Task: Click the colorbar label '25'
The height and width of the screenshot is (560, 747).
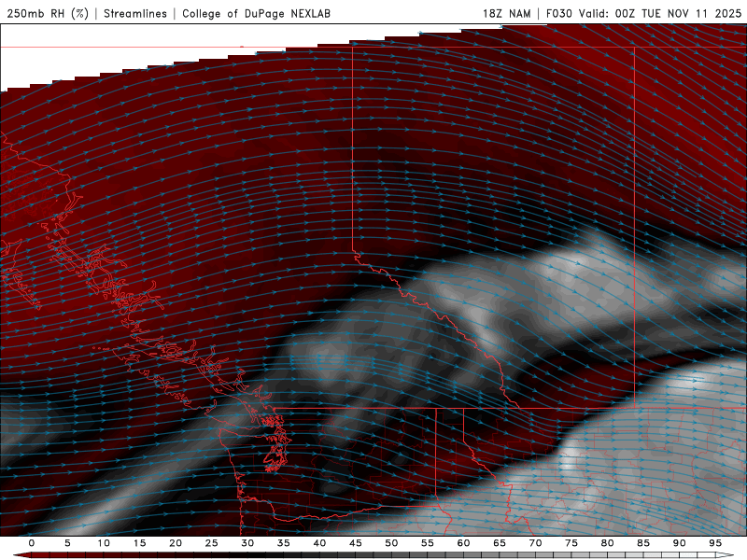Action: click(212, 543)
